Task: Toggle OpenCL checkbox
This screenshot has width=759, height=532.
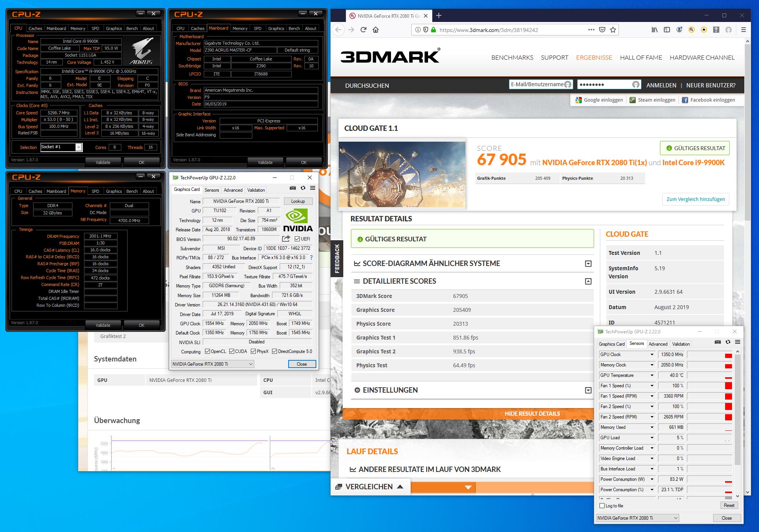Action: [207, 351]
